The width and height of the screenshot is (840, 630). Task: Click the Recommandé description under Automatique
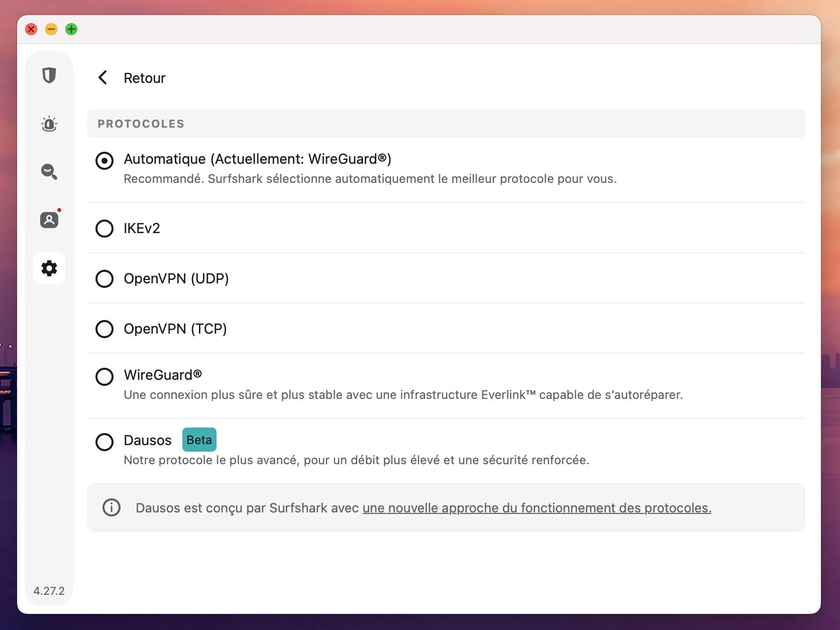tap(370, 178)
